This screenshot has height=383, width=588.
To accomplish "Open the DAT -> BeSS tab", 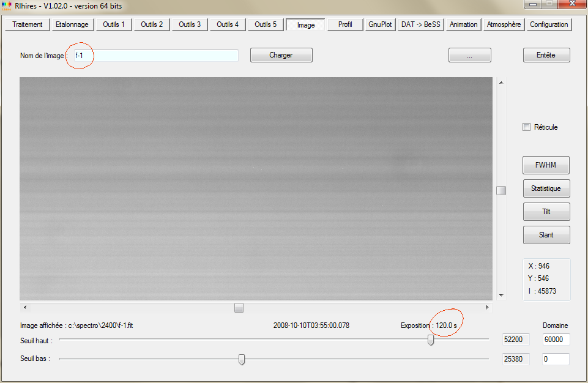I will point(421,24).
